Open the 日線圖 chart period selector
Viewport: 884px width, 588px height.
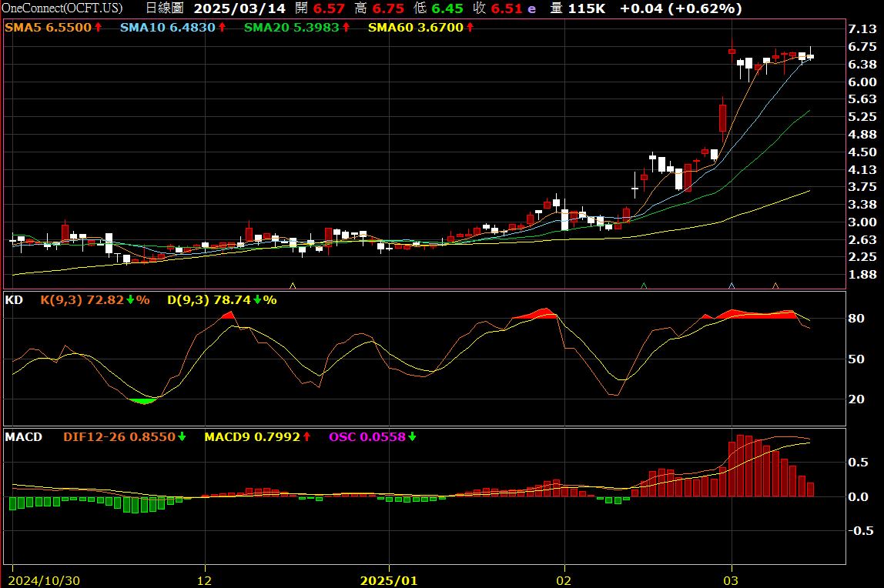point(164,8)
